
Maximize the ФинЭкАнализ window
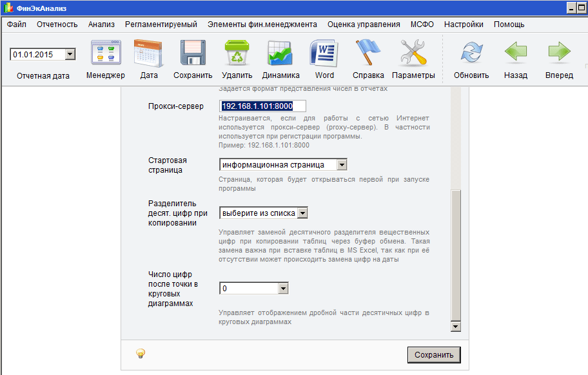582,8
